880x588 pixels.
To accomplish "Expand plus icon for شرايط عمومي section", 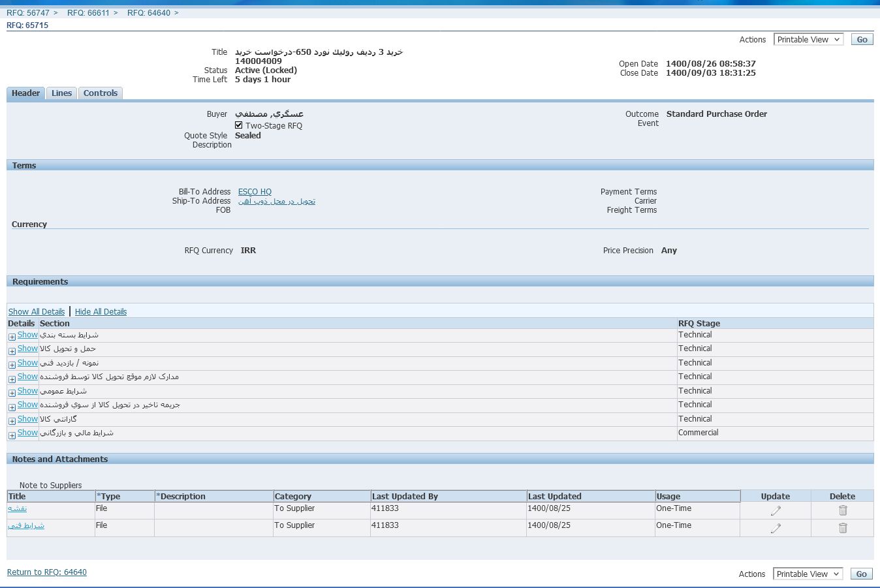I will pyautogui.click(x=12, y=393).
